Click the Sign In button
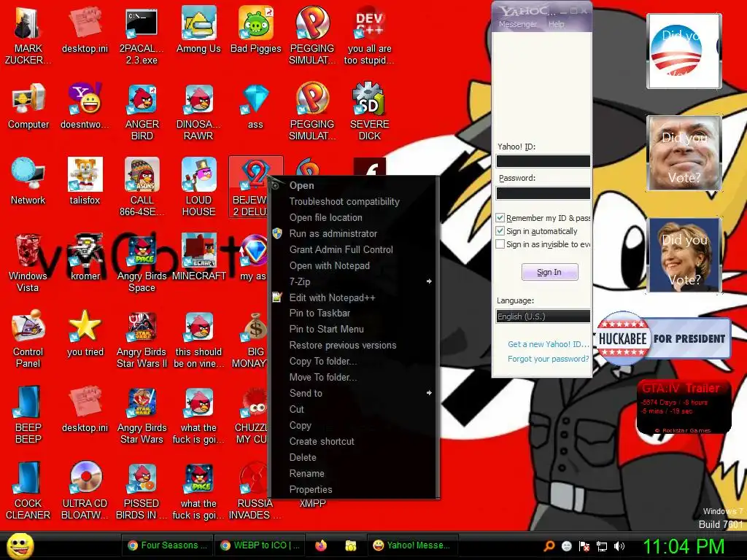 point(549,272)
